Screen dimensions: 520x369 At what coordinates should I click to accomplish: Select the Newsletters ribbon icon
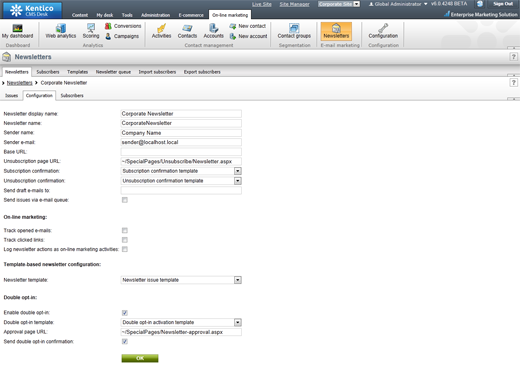point(336,31)
